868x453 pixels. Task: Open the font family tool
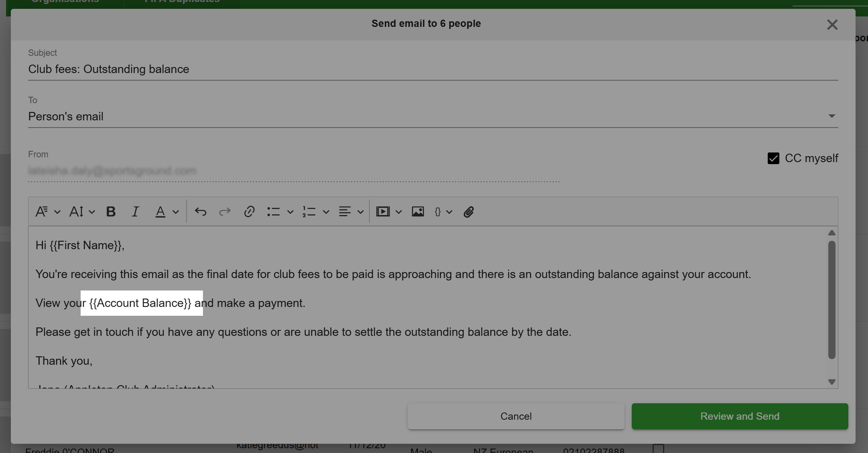coord(42,211)
